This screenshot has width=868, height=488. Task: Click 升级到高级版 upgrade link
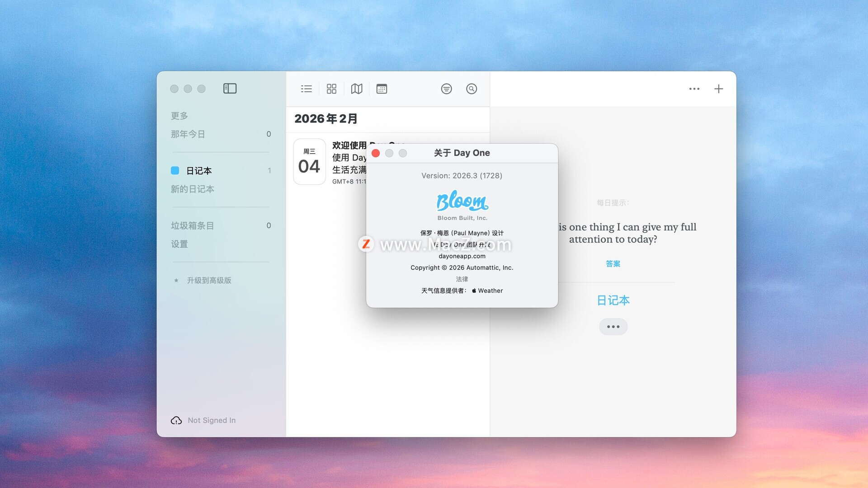209,281
